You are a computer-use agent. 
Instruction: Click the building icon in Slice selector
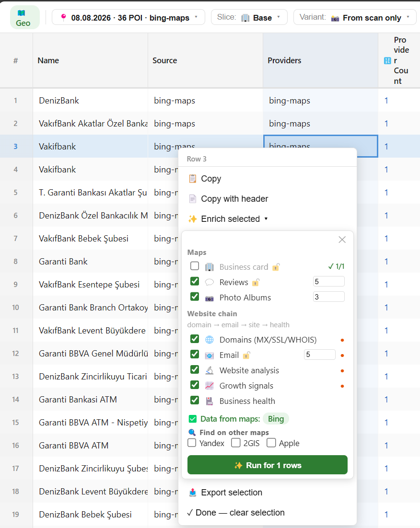pyautogui.click(x=245, y=18)
